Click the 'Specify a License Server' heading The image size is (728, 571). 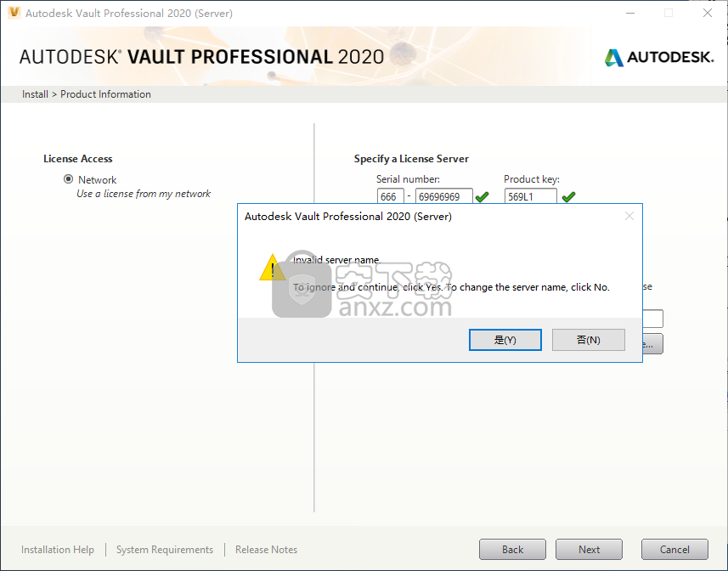pyautogui.click(x=411, y=159)
